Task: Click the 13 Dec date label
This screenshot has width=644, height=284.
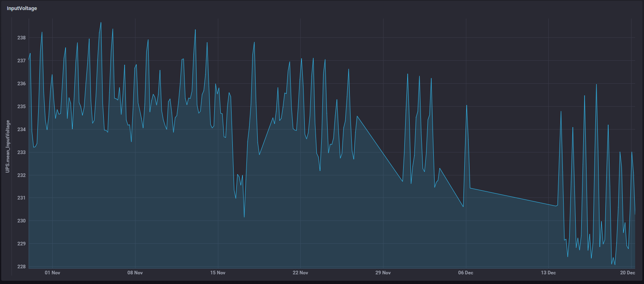Action: pyautogui.click(x=548, y=273)
